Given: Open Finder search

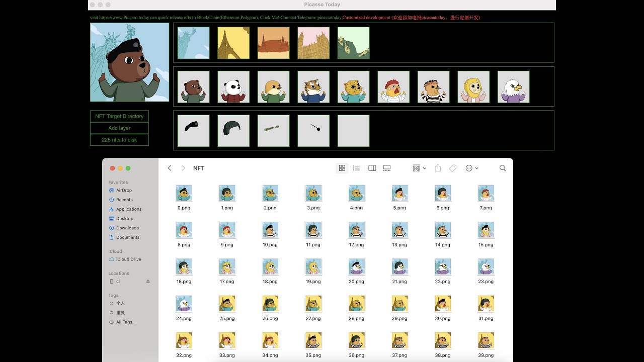Looking at the screenshot, I should click(503, 168).
